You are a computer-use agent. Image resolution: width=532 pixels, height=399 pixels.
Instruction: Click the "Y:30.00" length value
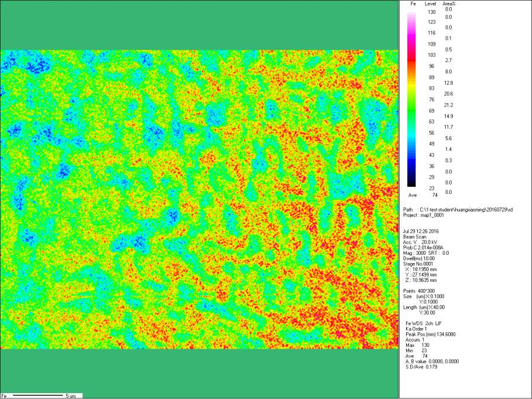pyautogui.click(x=427, y=313)
